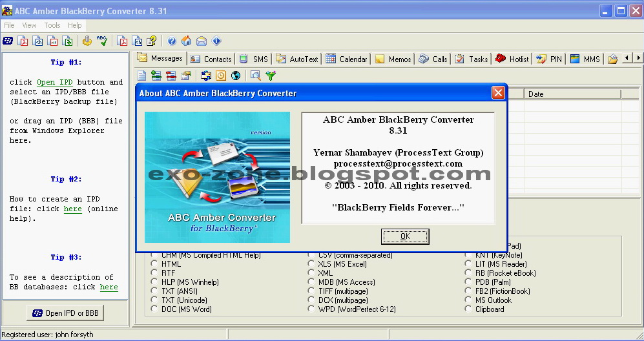Viewport: 644px width, 341px height.
Task: Click the blank page icon under the Messages tab
Action: 141,76
